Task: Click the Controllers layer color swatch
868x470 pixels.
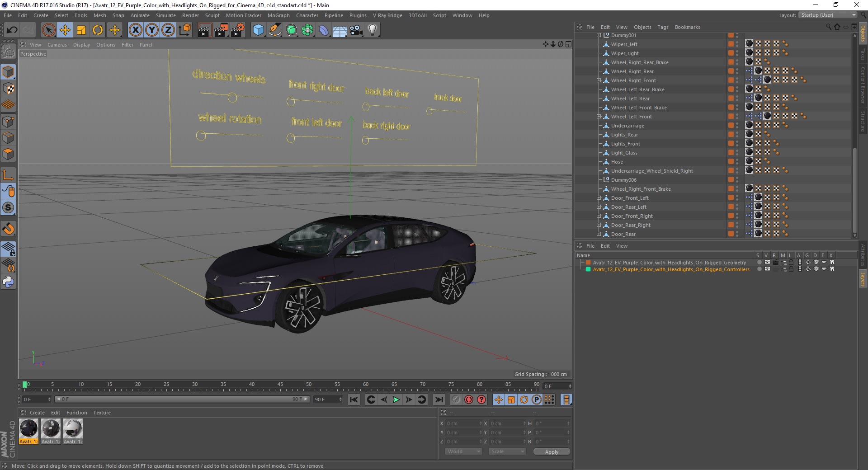Action: pyautogui.click(x=588, y=269)
